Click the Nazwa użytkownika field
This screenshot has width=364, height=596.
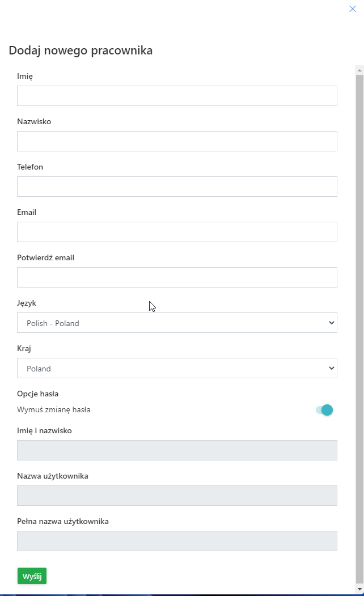point(177,496)
